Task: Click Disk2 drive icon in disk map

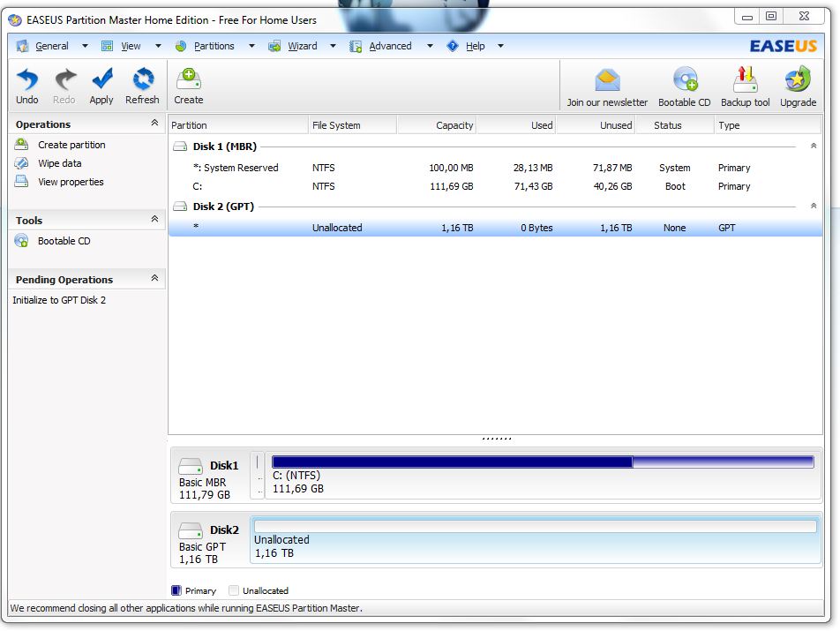Action: (x=191, y=530)
